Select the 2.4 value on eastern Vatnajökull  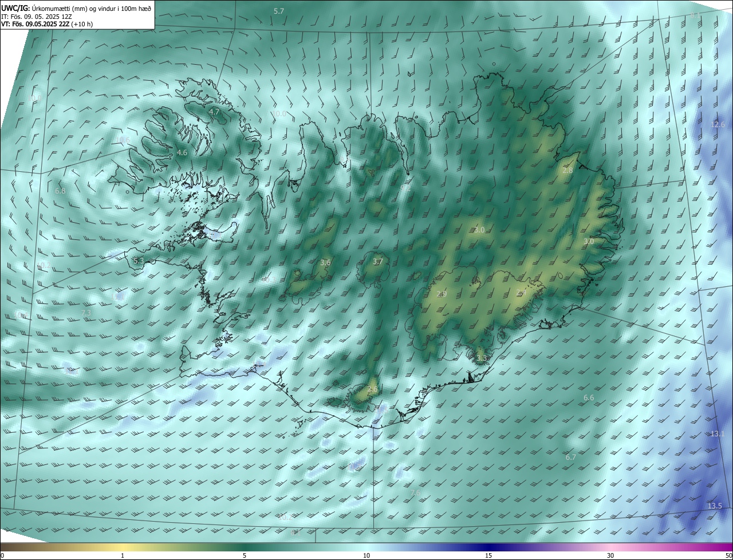pos(522,293)
